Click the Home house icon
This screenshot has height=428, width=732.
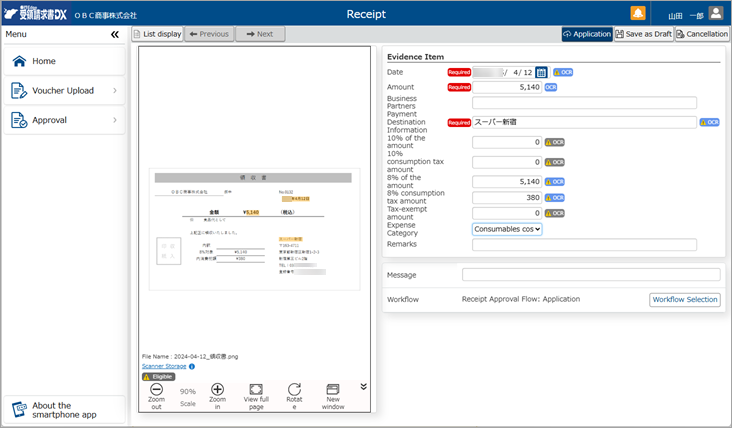pos(19,61)
